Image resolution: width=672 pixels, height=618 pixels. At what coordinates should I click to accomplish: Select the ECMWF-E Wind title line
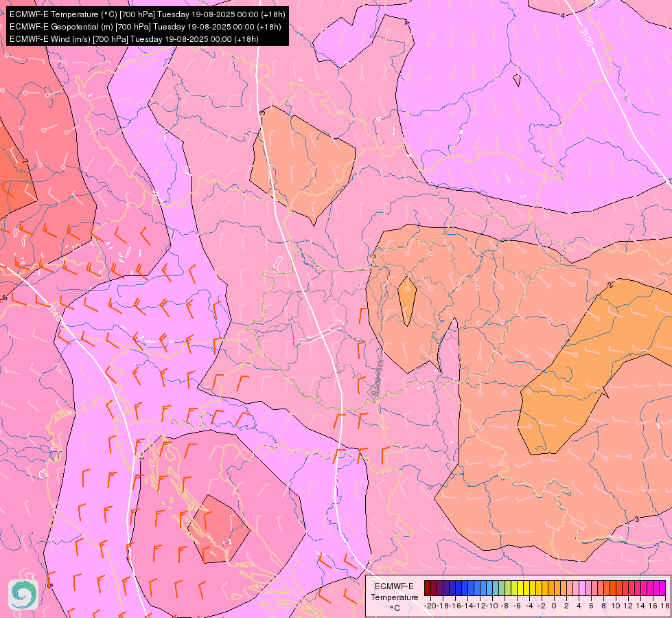(x=134, y=39)
